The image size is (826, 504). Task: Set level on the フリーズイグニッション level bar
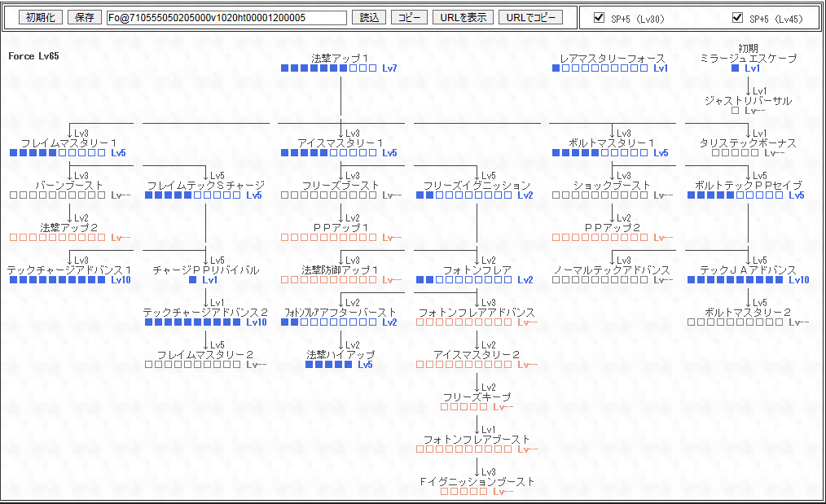[x=464, y=195]
